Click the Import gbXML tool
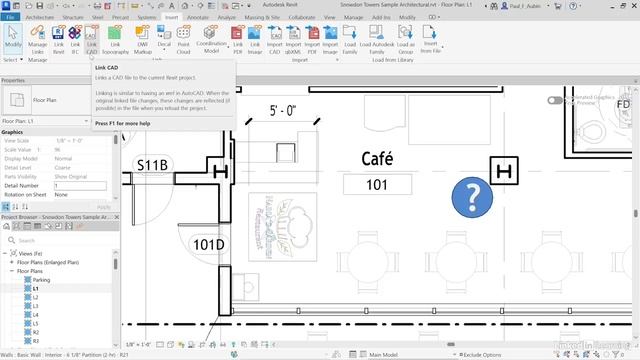The image size is (640, 360). coord(293,40)
